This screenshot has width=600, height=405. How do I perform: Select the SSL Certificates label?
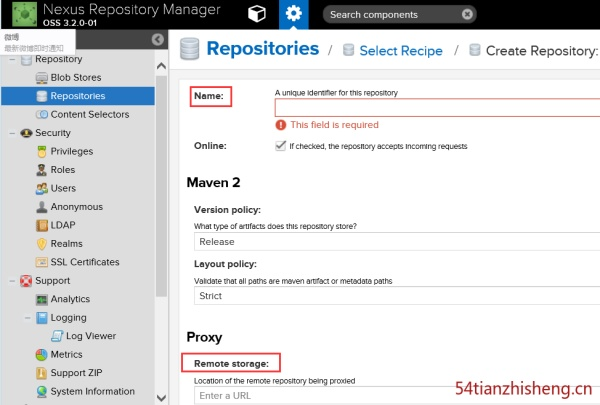[x=85, y=262]
